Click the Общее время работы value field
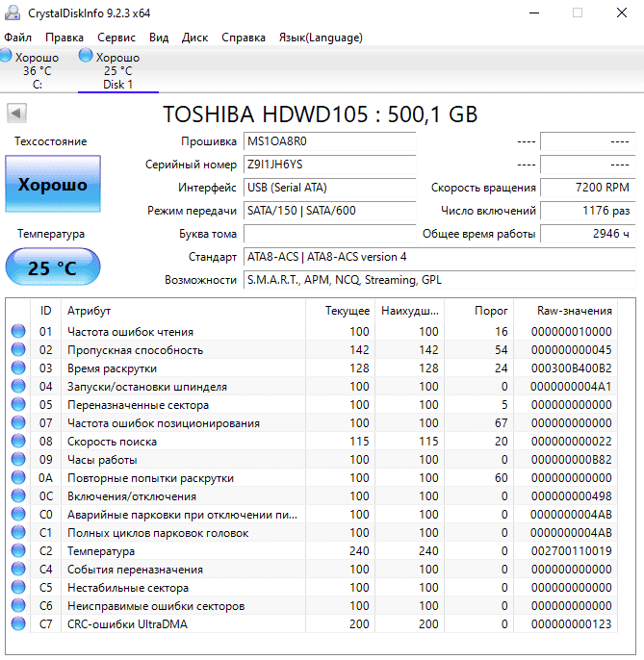The image size is (644, 660). tap(586, 234)
